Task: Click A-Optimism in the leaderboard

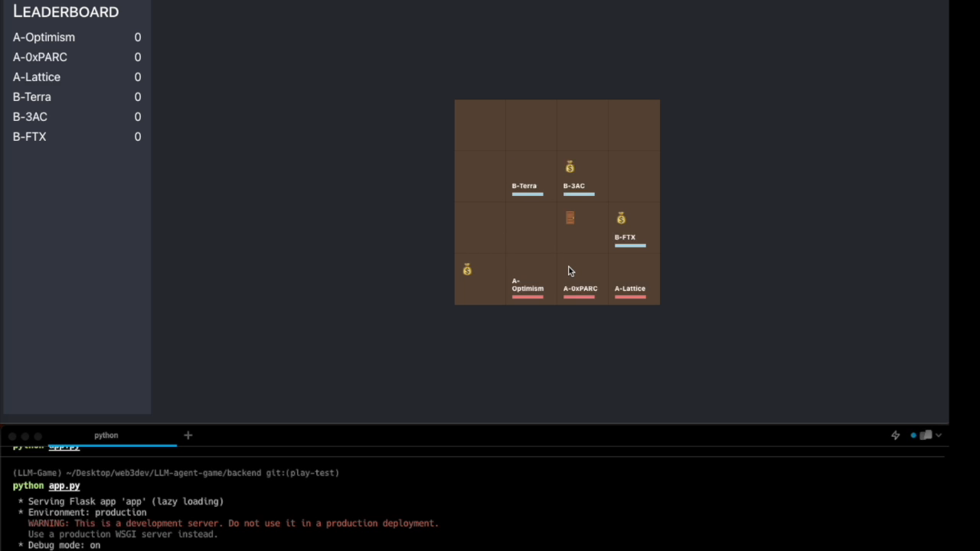Action: coord(44,37)
